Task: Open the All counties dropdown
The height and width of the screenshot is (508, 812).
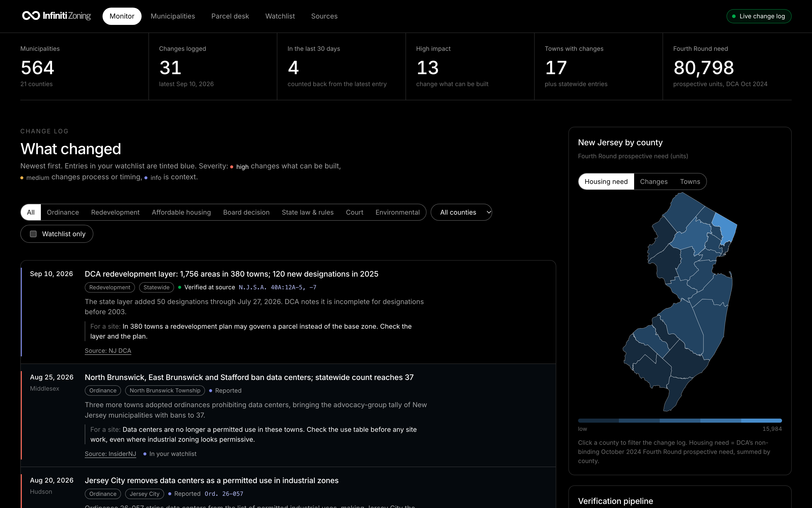Action: click(x=461, y=212)
